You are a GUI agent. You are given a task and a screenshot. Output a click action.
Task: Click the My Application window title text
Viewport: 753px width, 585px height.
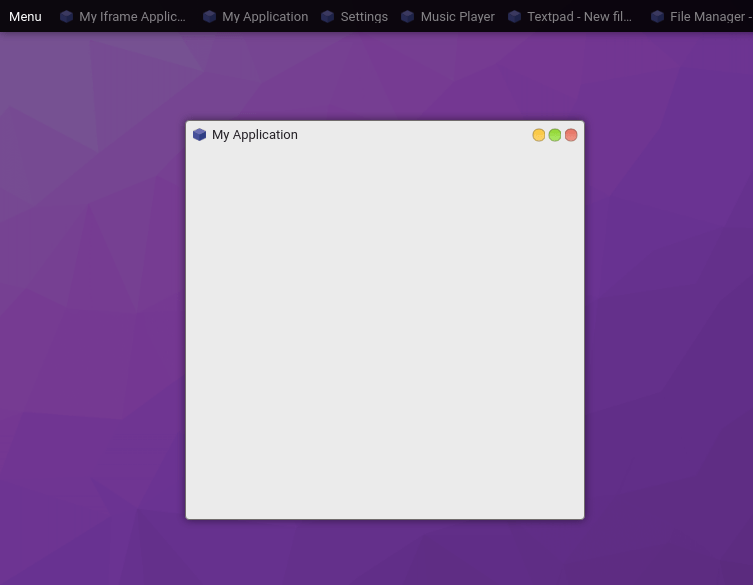tap(255, 134)
